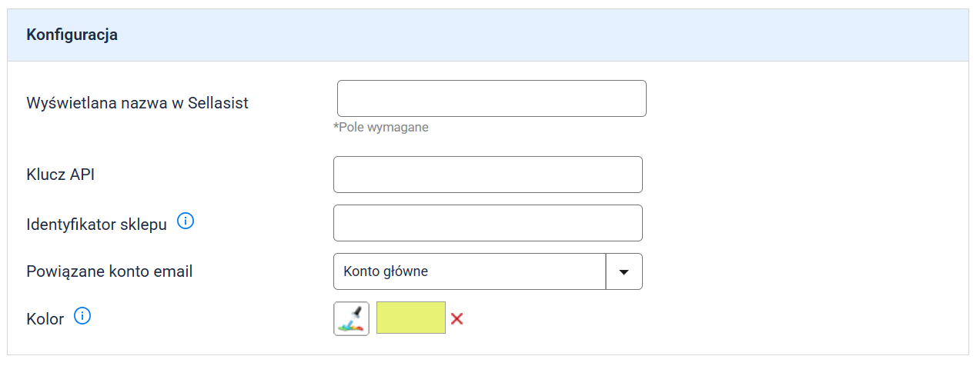Open the Konto główne combo box

(470, 271)
